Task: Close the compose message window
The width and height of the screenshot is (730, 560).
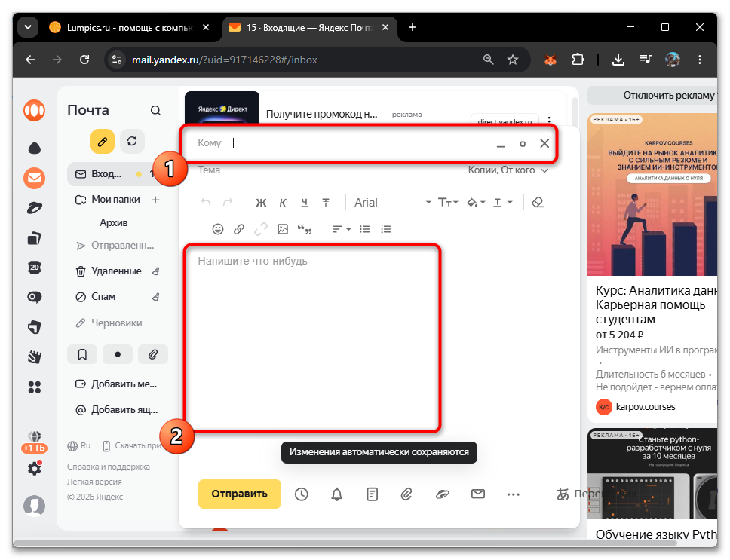Action: [x=544, y=143]
